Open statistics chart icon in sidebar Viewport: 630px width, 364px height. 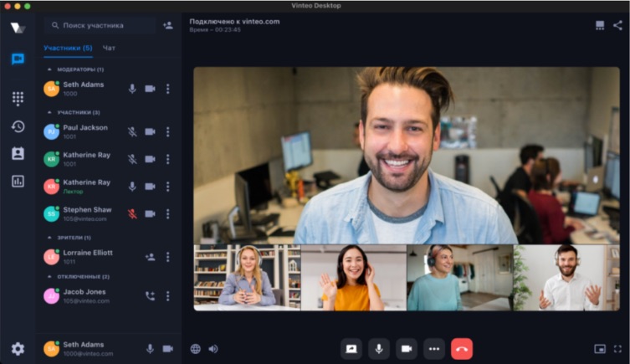(18, 182)
